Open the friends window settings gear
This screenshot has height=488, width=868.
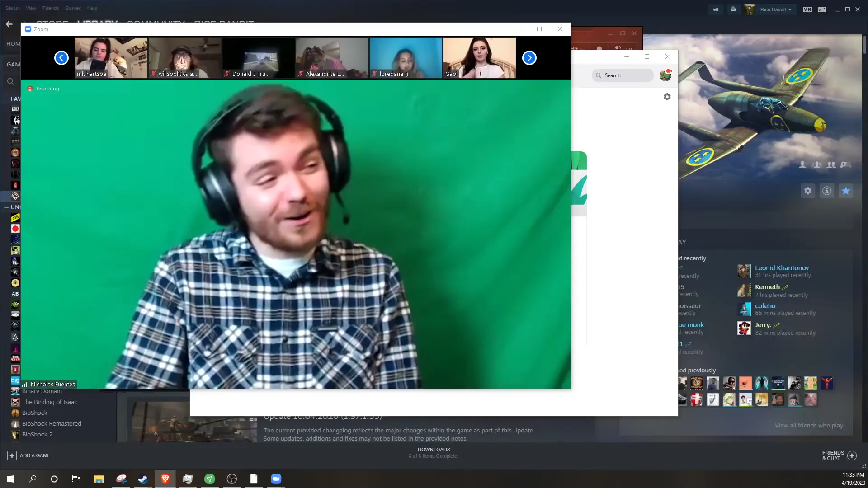point(667,97)
